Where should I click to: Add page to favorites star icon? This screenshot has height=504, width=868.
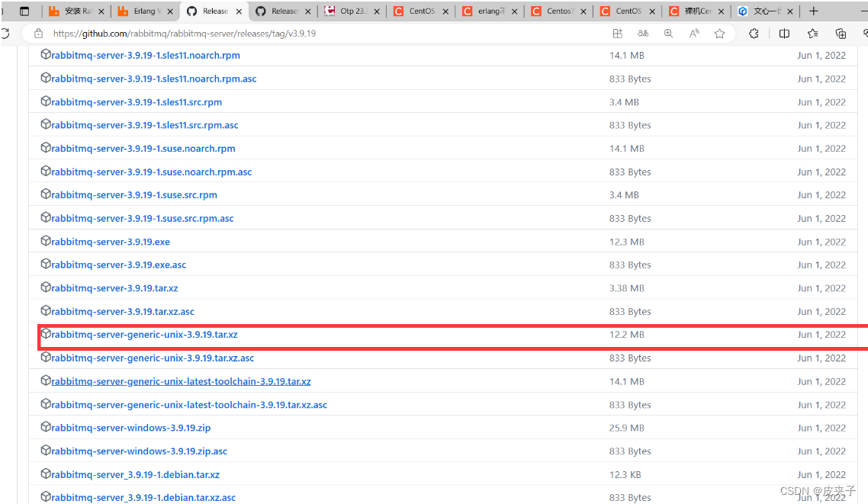coord(719,34)
